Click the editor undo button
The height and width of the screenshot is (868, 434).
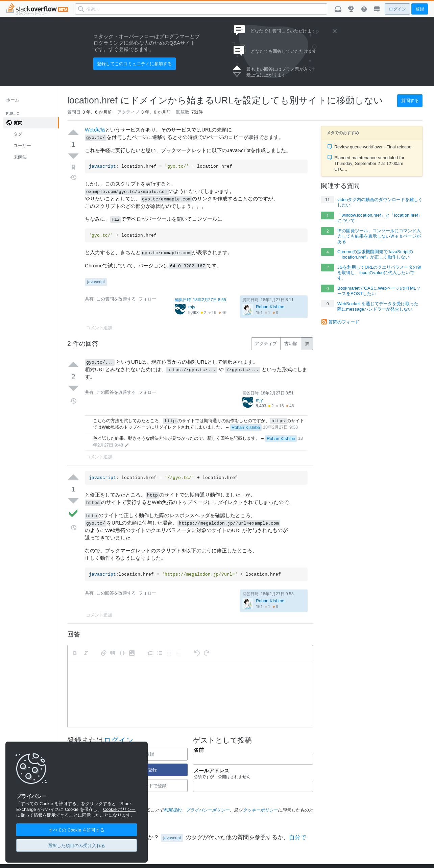click(x=197, y=653)
